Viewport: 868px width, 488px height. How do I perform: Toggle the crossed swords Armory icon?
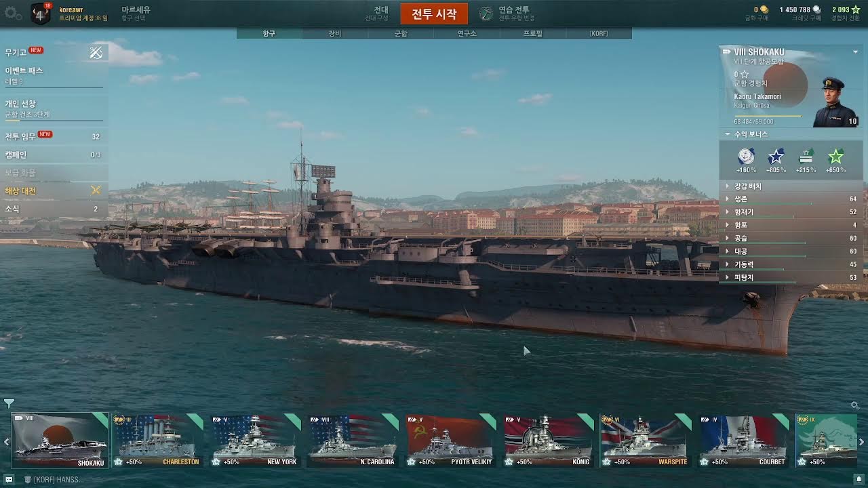coord(96,52)
